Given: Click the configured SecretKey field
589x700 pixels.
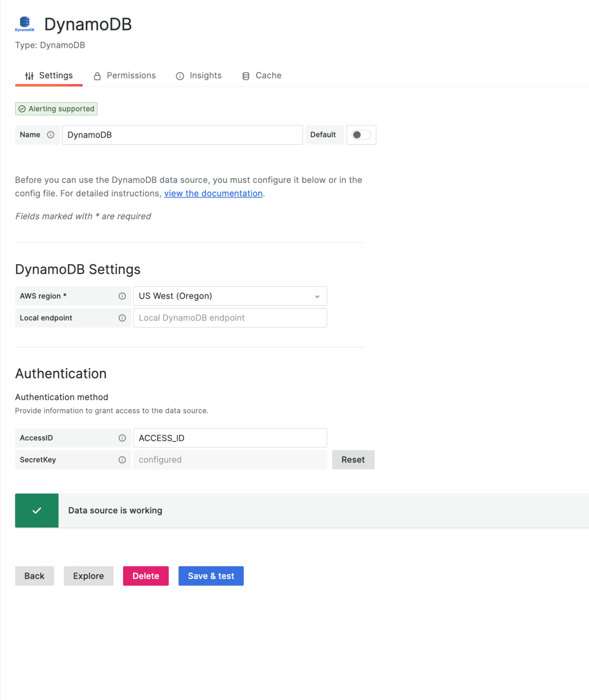Looking at the screenshot, I should 230,460.
